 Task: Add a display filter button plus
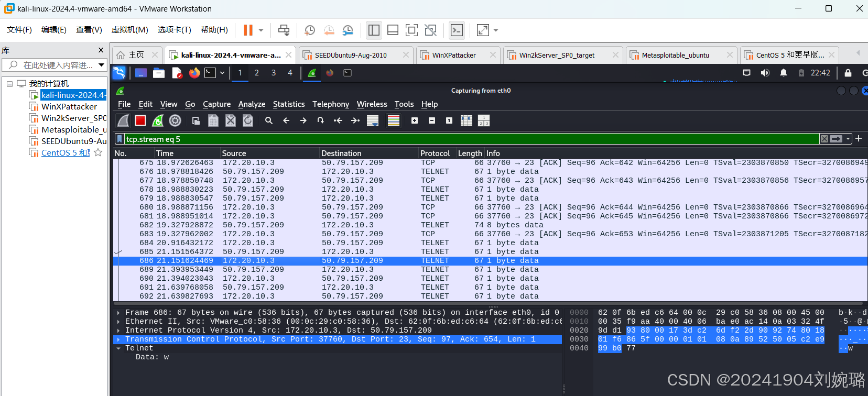pos(859,138)
